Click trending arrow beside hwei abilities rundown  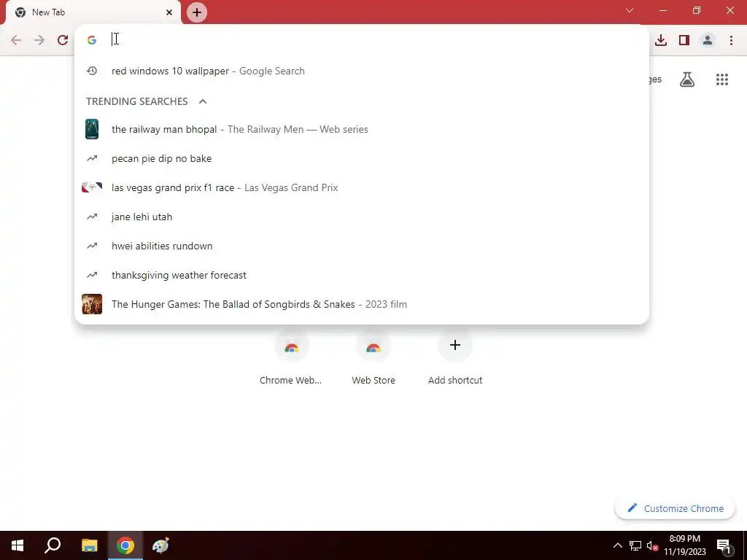pyautogui.click(x=92, y=246)
